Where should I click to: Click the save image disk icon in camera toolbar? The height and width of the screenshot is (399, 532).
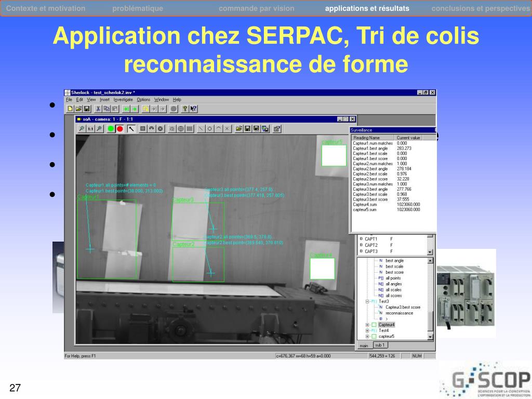pyautogui.click(x=248, y=129)
